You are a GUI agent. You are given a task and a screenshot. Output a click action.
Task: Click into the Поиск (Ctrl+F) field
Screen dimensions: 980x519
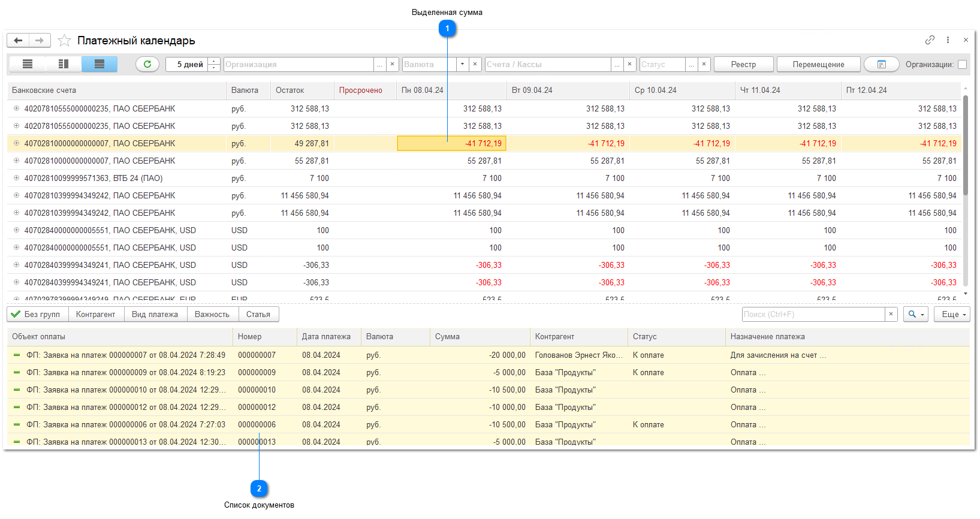(x=813, y=314)
